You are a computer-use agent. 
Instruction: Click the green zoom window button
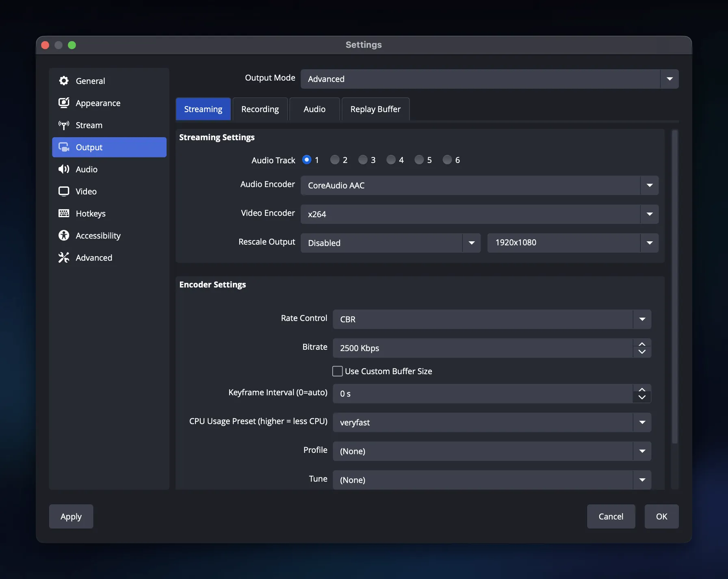72,45
